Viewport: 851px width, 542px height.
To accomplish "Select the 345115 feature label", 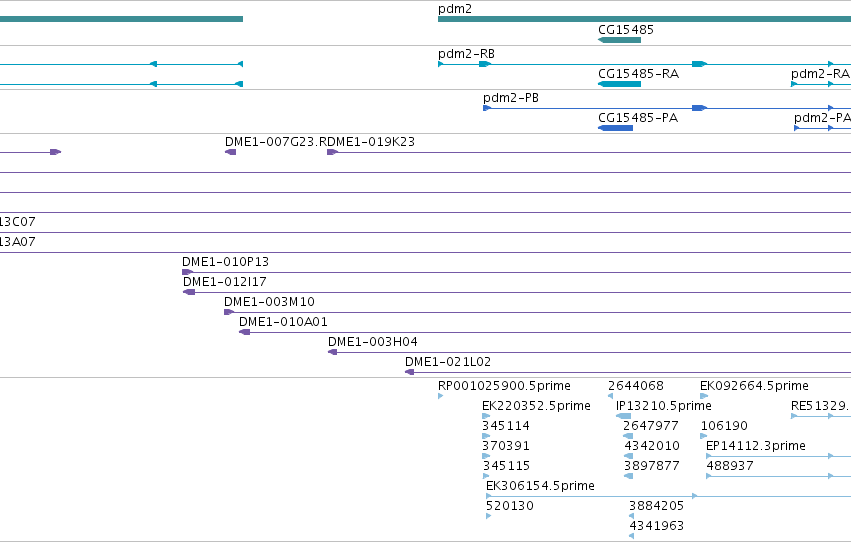I will [506, 466].
